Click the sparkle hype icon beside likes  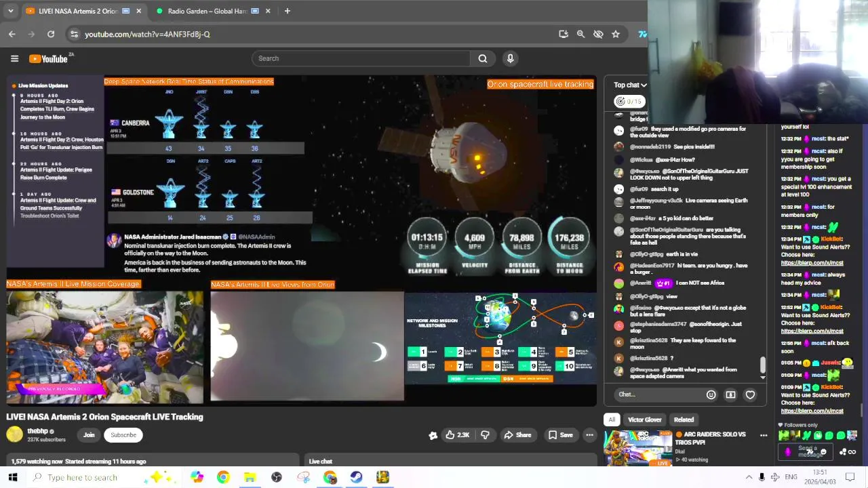[433, 435]
